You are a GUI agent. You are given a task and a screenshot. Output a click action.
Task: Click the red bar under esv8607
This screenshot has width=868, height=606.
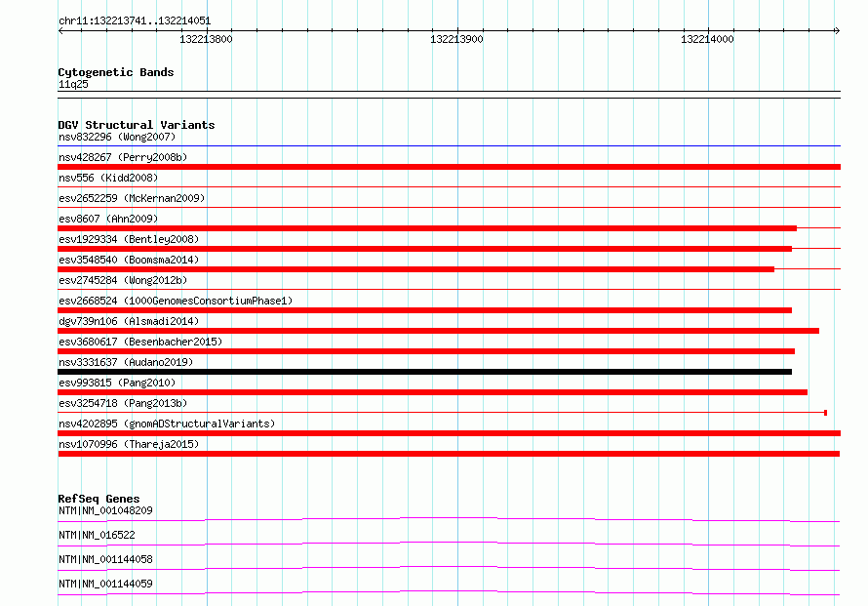click(x=427, y=228)
